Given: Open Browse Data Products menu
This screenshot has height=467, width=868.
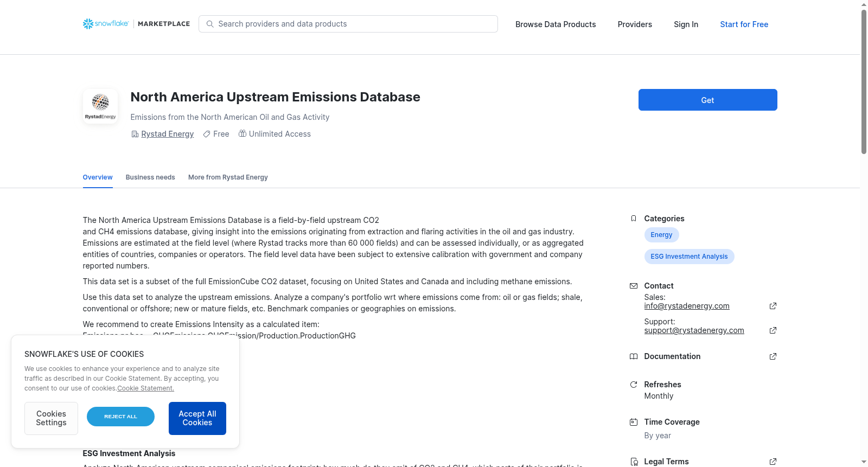Looking at the screenshot, I should coord(556,24).
